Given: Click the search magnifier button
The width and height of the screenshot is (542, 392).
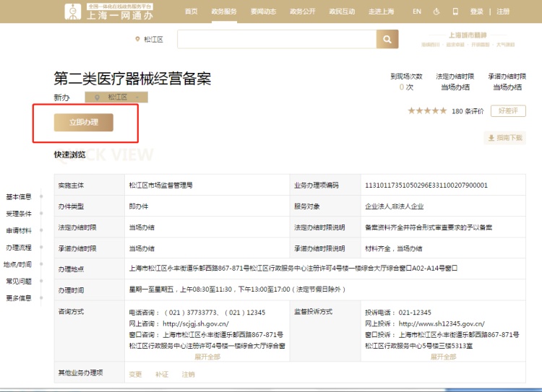Looking at the screenshot, I should (387, 39).
